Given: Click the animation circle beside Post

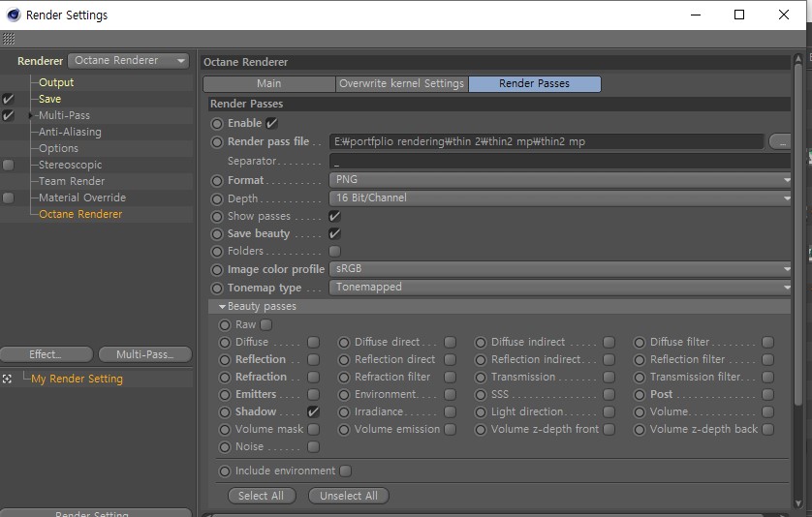Looking at the screenshot, I should [x=640, y=395].
